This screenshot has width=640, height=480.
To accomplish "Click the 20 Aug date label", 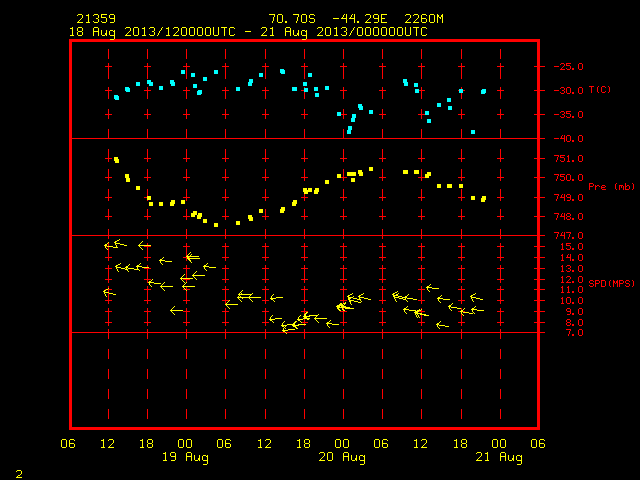I will [342, 457].
